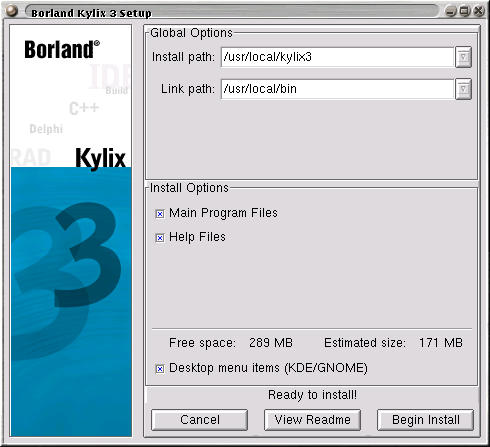Click the large blue 3 artwork

click(x=88, y=254)
